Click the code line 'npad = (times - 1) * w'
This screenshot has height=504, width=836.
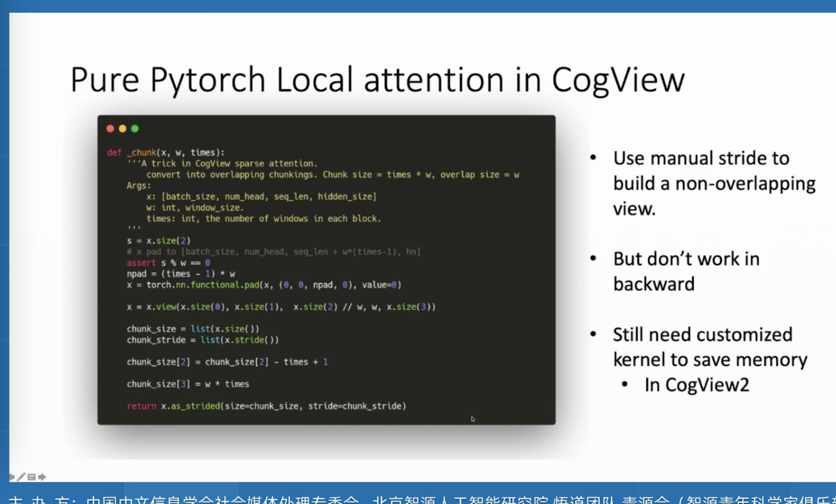pos(181,274)
